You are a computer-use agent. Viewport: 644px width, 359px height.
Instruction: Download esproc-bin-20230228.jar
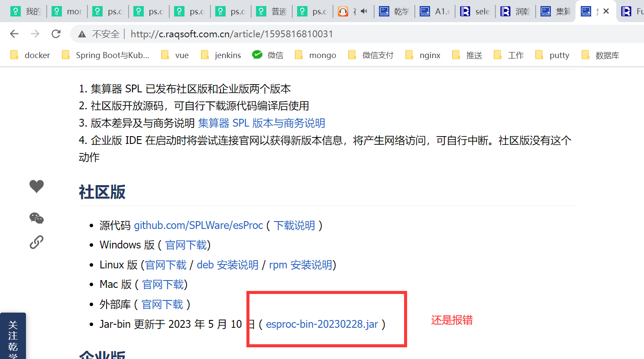(322, 324)
